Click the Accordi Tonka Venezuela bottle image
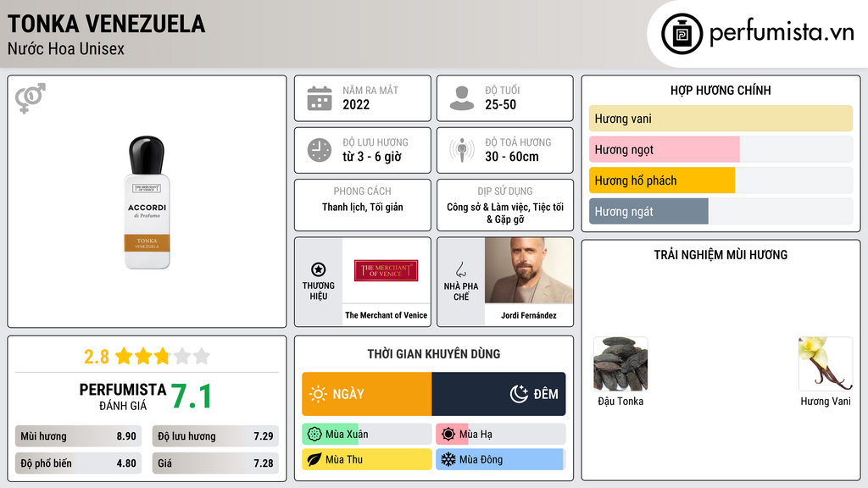 [147, 202]
